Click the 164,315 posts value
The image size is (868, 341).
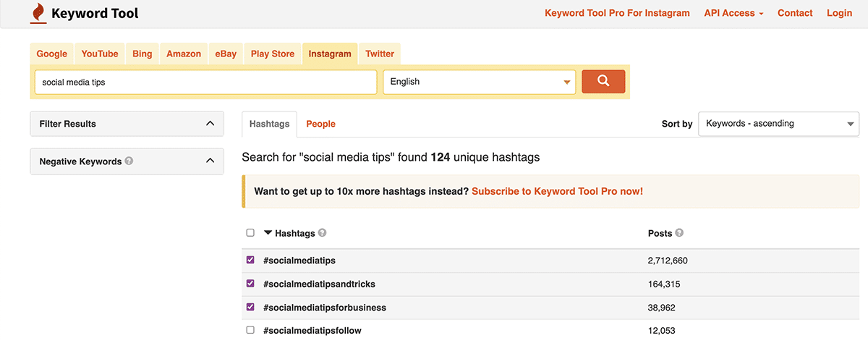coord(664,284)
